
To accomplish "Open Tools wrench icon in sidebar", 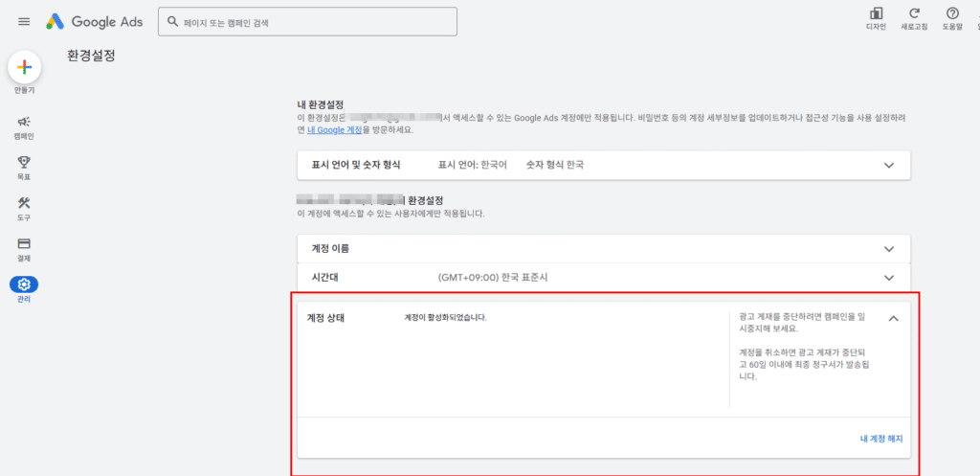I will coord(24,203).
